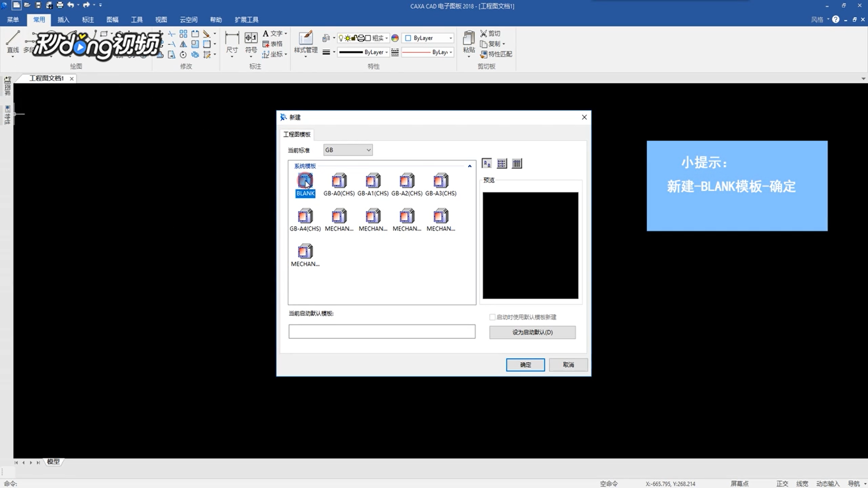Viewport: 868px width, 488px height.
Task: Switch dialog to large icon view
Action: click(x=487, y=164)
